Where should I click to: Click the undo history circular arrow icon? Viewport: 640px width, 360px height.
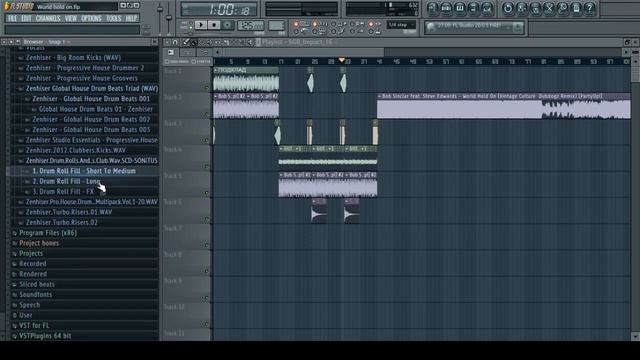click(x=508, y=8)
